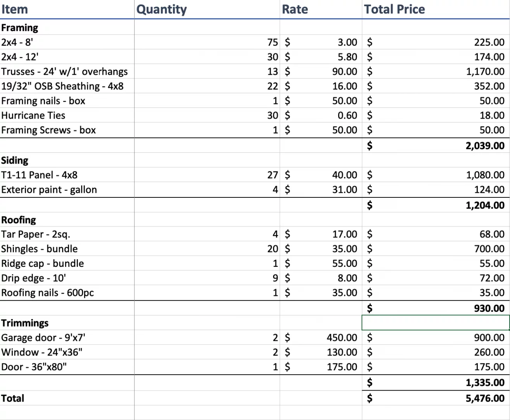Click the 18.00 total price cell
Image resolution: width=510 pixels, height=420 pixels.
(x=436, y=116)
